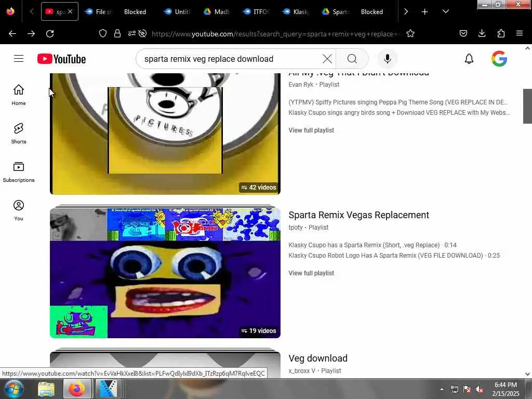Toggle the YouTube guide hamburger menu
The height and width of the screenshot is (399, 532).
[x=19, y=59]
